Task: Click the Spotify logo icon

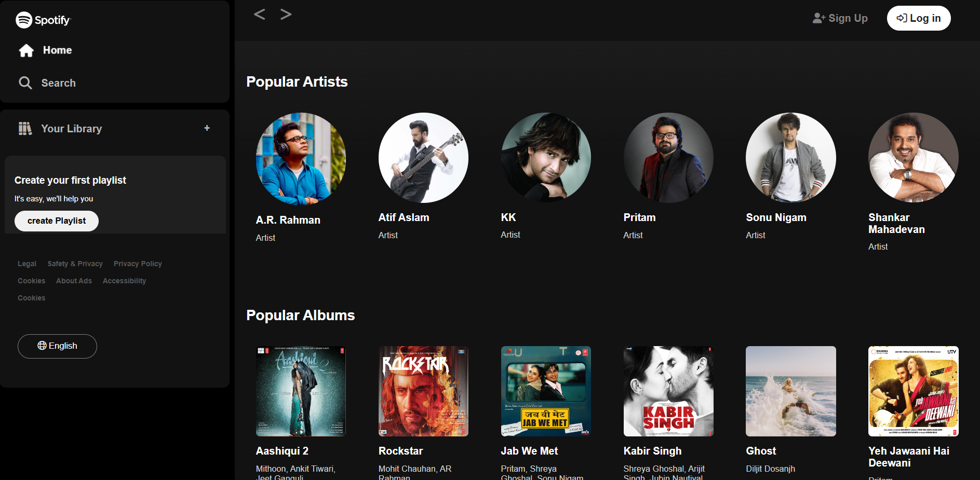Action: click(24, 20)
